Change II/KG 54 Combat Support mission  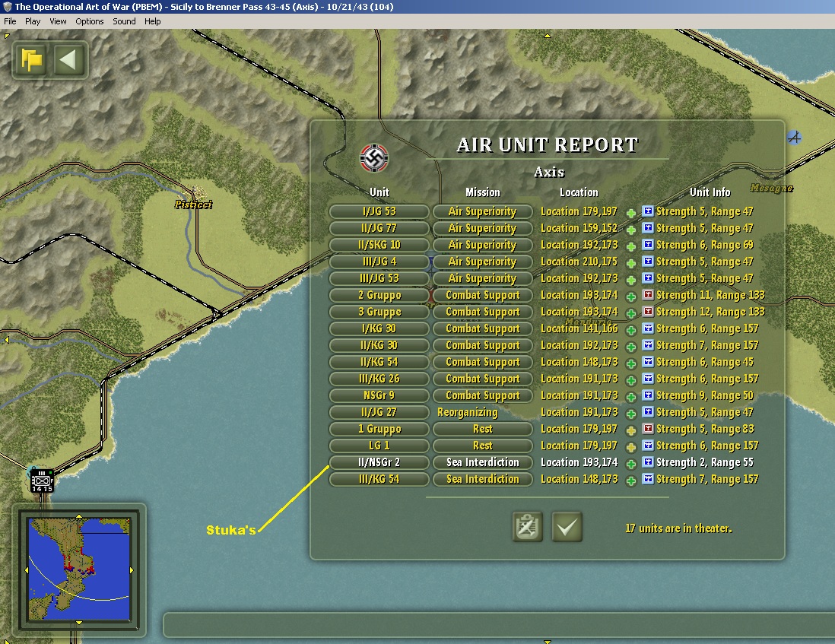[x=482, y=362]
